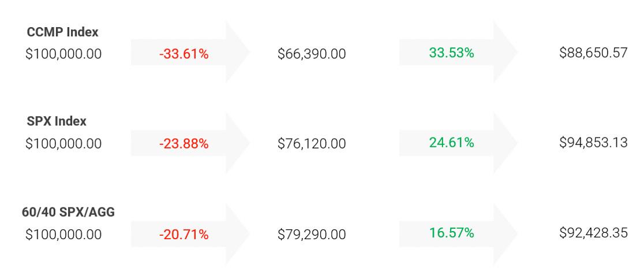Click 60/40 portfolio starting amount $100,000.00
644x275 pixels.
click(63, 235)
